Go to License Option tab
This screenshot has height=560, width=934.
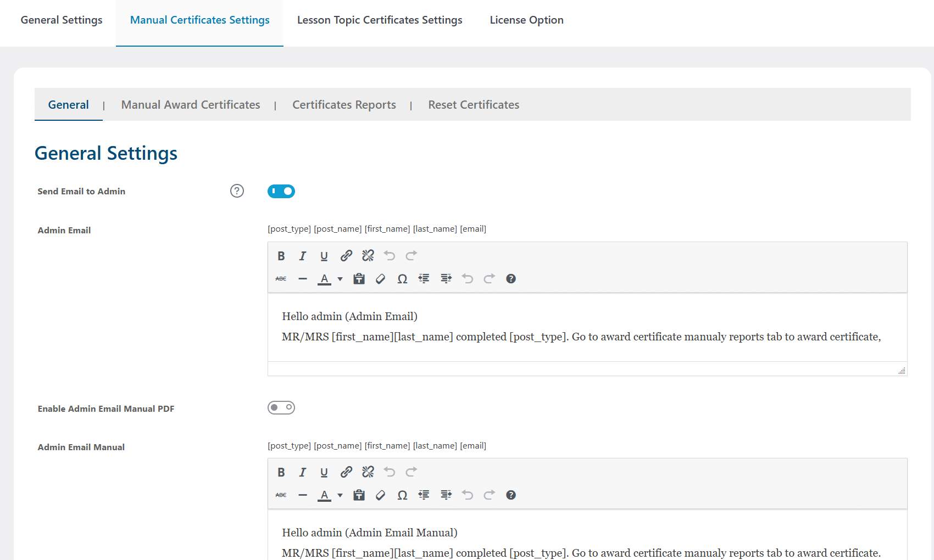[x=527, y=20]
